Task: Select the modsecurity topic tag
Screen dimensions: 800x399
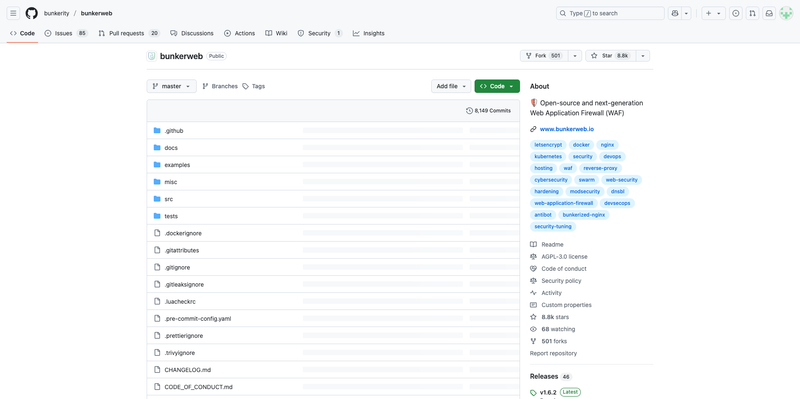Action: [584, 191]
